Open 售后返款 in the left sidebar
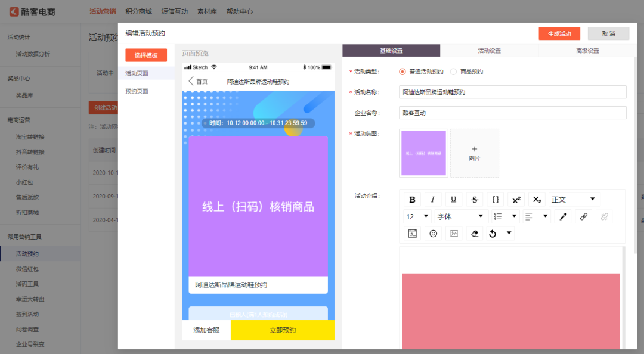Viewport: 644px width, 354px height. 27,197
